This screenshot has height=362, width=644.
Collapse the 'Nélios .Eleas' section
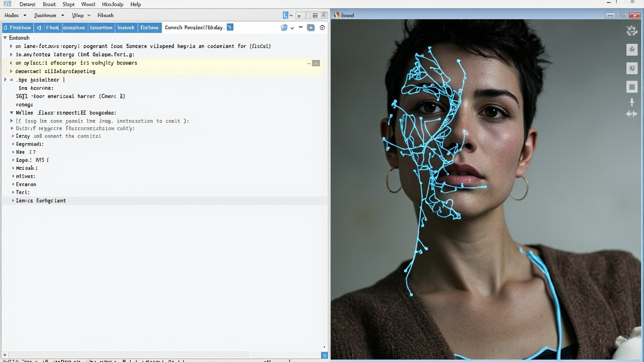pyautogui.click(x=11, y=113)
